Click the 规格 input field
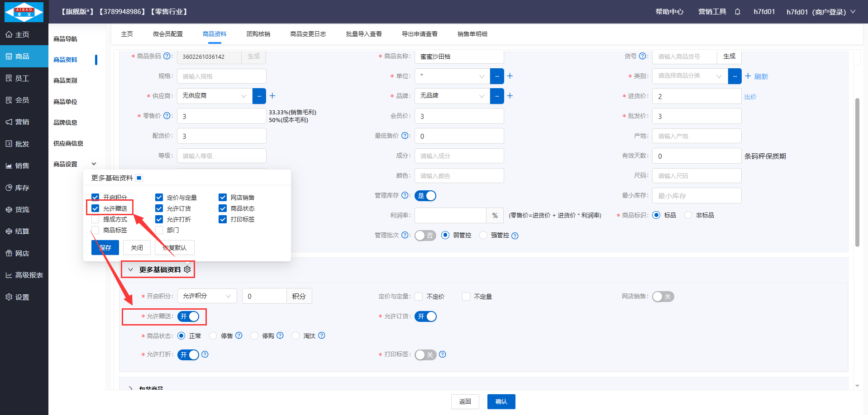Screen dimensions: 868x415 click(x=221, y=76)
